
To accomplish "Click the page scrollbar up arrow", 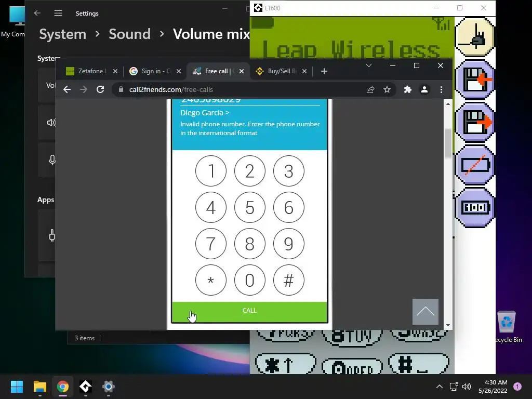I will (448, 104).
